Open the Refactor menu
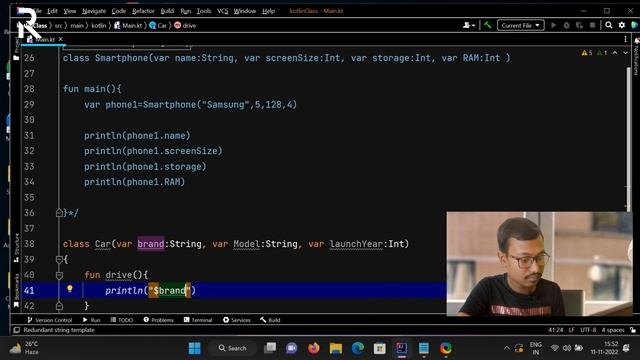Screen dimensions: 640x360 point(143,11)
